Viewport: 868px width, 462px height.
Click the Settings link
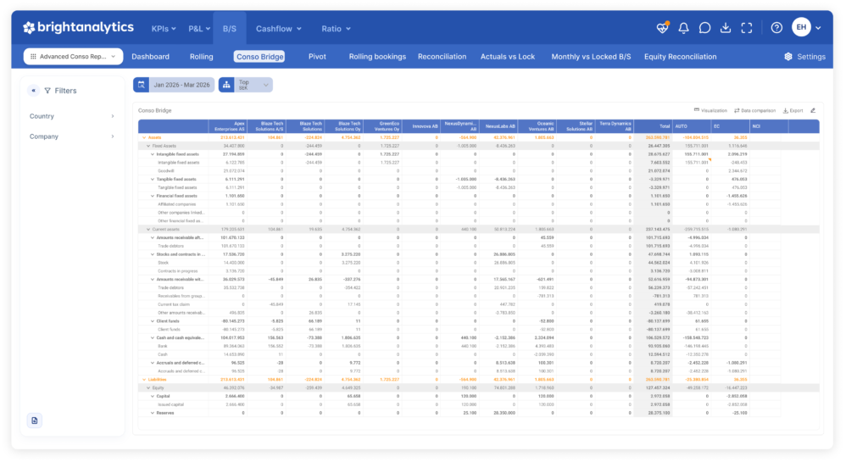coord(811,57)
